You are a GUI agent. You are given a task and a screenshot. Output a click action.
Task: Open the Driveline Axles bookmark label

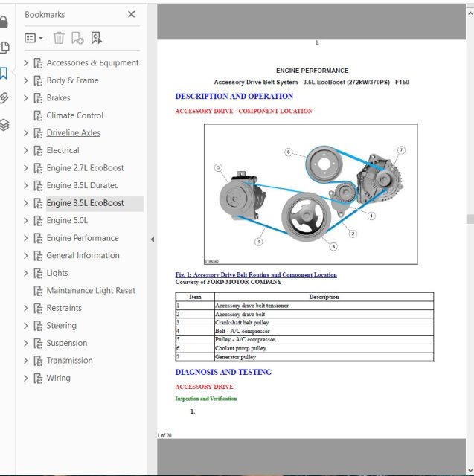[x=73, y=133]
